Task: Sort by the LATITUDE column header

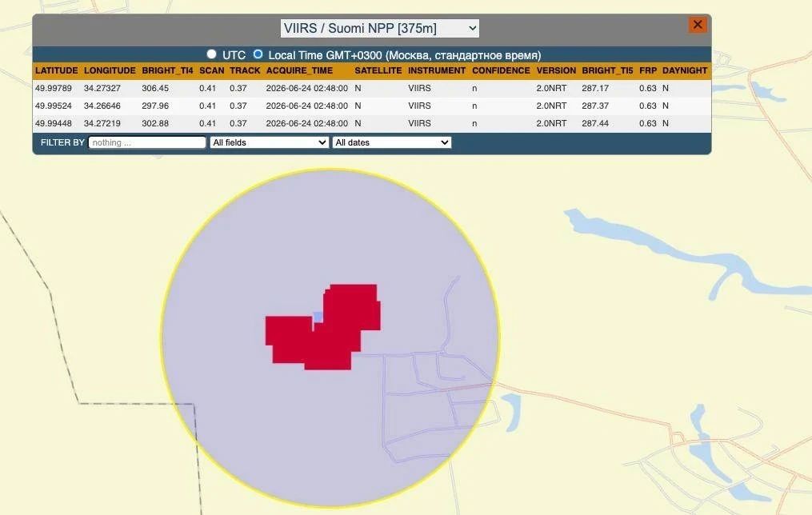Action: tap(57, 70)
